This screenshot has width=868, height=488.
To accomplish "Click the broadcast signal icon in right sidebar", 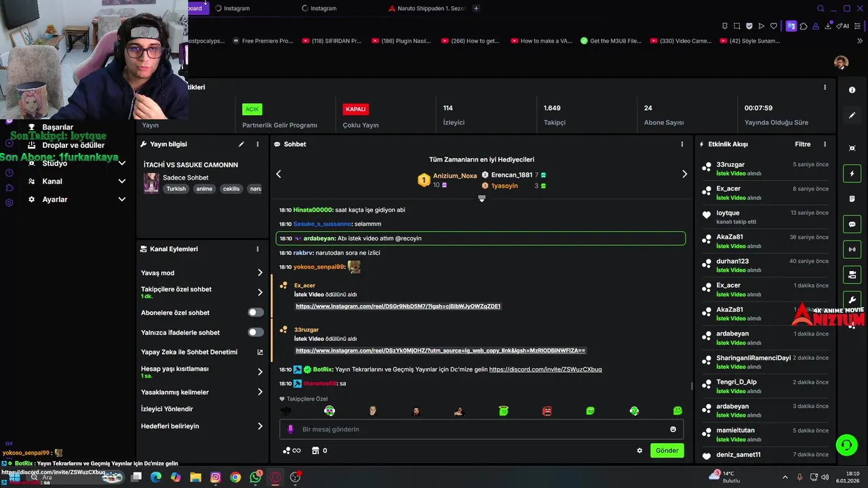I will tap(852, 249).
